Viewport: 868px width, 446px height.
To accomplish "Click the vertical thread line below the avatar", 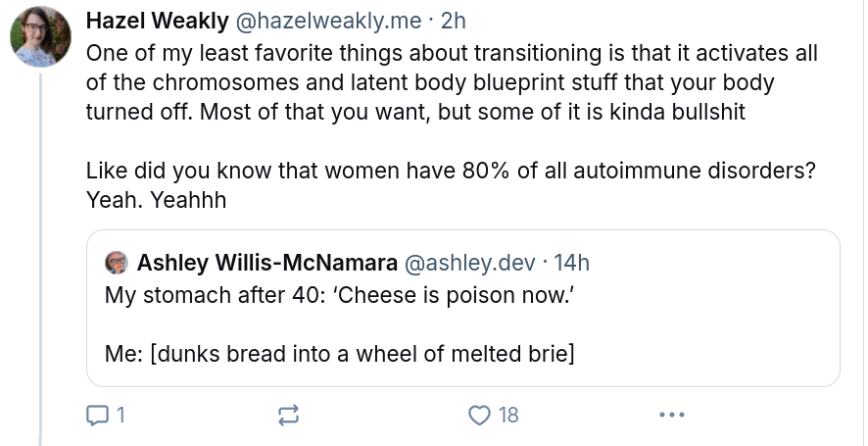I will tap(39, 245).
